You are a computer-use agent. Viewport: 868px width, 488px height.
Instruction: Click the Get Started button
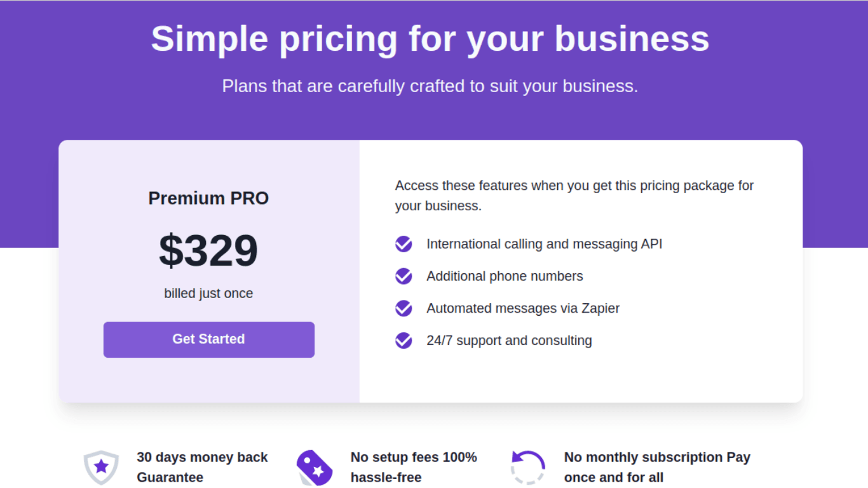tap(209, 339)
